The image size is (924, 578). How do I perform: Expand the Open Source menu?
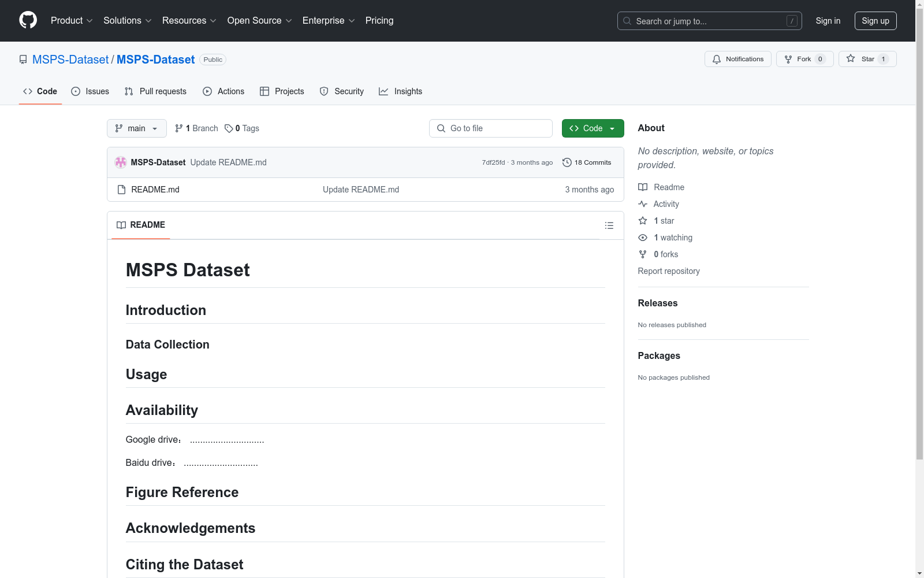point(259,20)
